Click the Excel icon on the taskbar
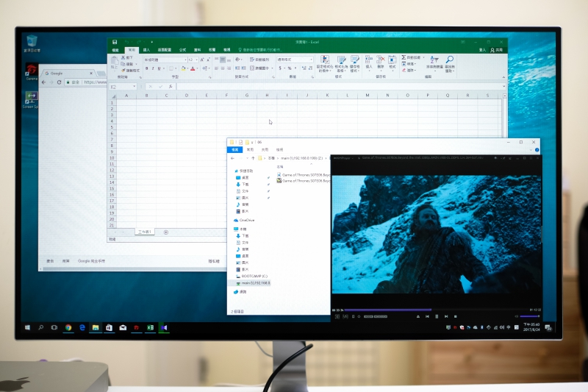This screenshot has width=588, height=392. coord(149,327)
